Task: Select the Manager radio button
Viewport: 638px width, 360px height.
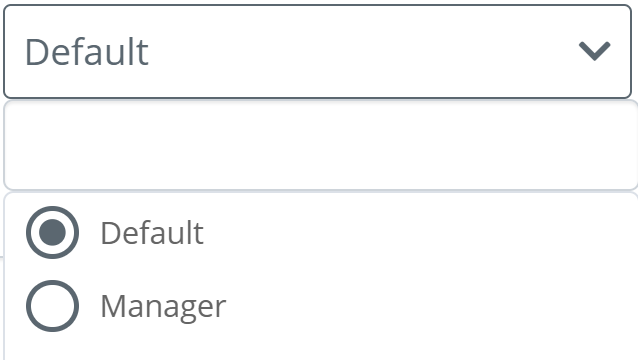Action: [x=52, y=306]
